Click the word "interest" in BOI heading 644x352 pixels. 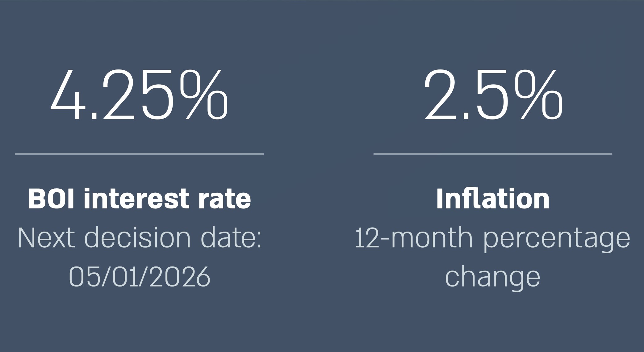click(136, 199)
